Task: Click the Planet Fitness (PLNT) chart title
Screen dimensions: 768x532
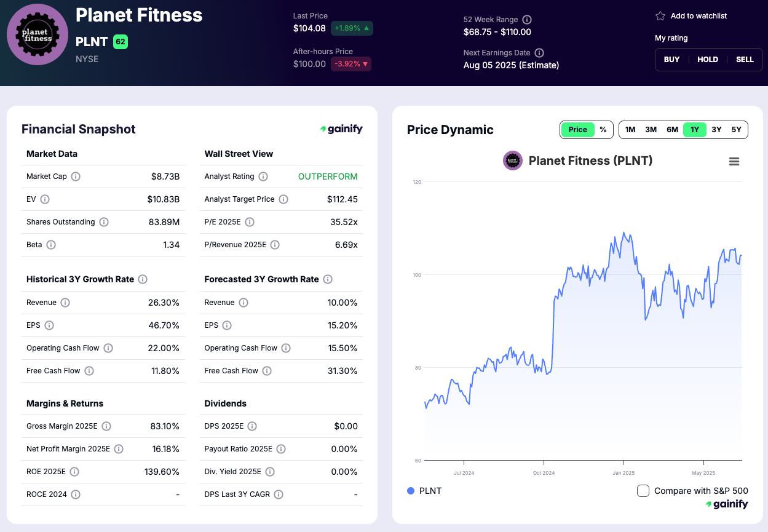Action: pyautogui.click(x=590, y=161)
